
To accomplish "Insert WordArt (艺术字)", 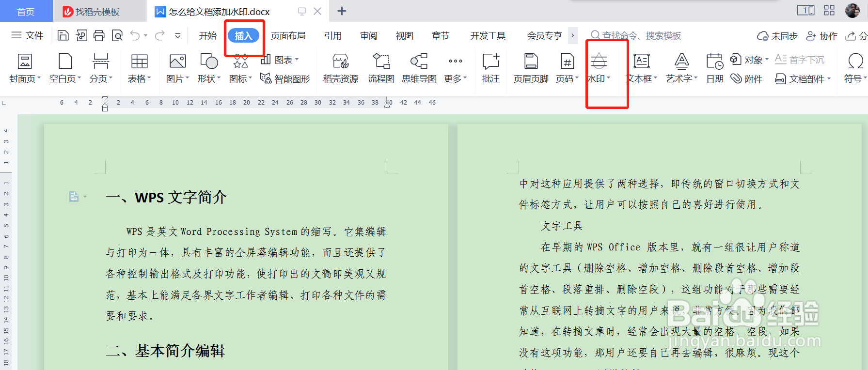I will coord(681,68).
